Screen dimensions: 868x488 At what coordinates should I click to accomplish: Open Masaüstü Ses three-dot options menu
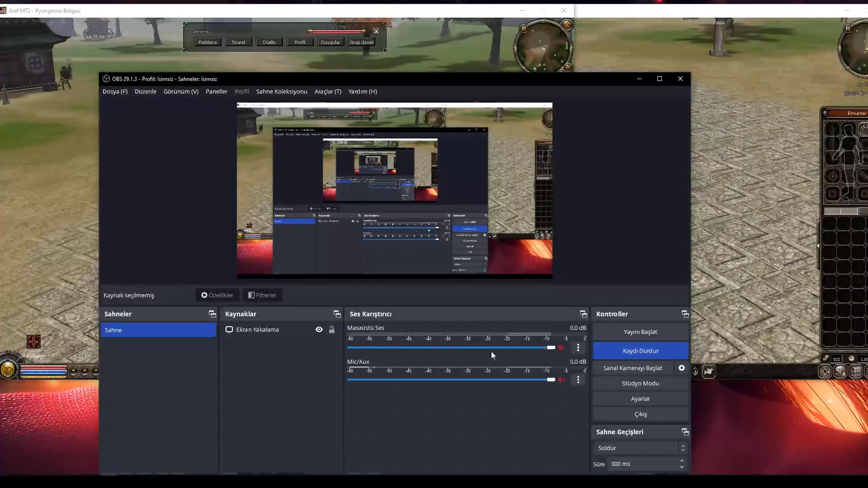(x=578, y=347)
